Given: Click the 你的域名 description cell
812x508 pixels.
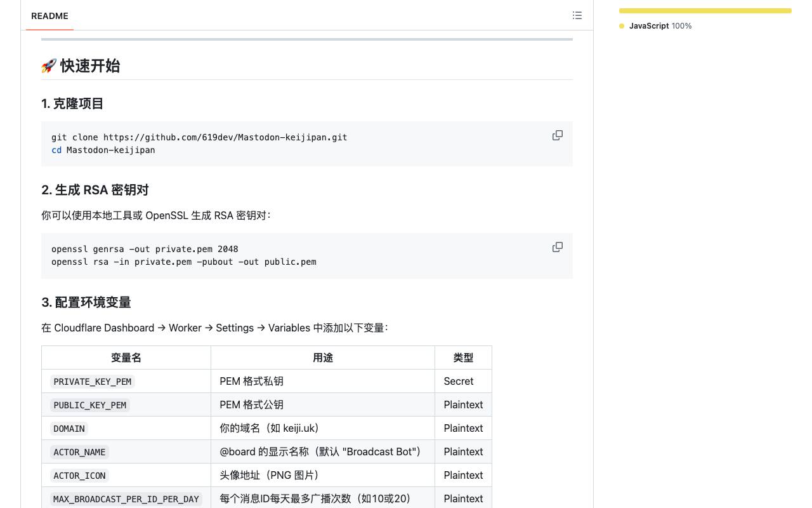Looking at the screenshot, I should (x=323, y=428).
